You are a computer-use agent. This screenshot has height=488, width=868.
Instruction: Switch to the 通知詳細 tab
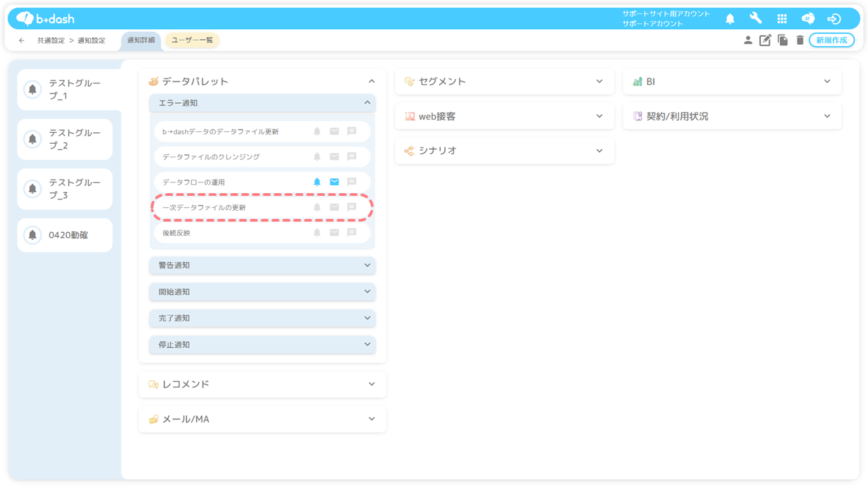tap(141, 41)
